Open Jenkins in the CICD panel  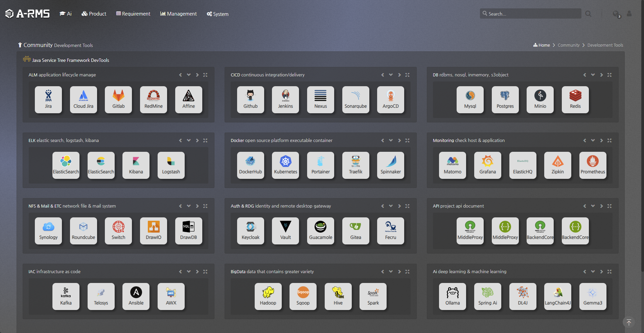pos(285,99)
